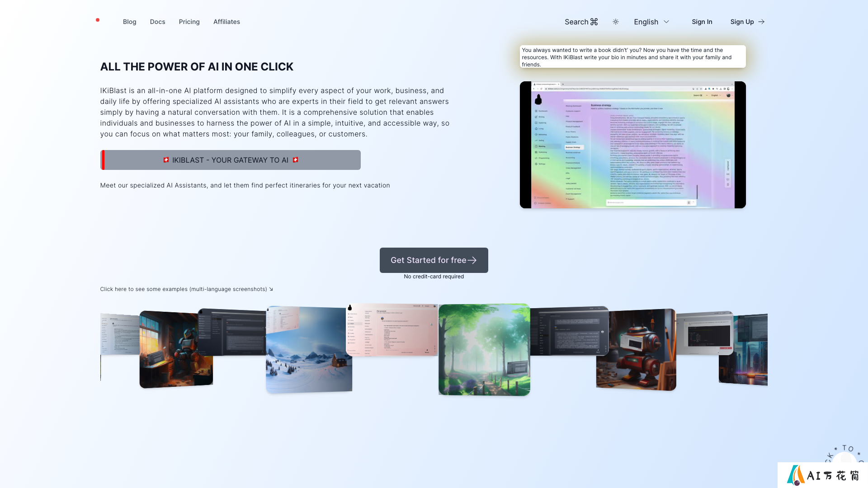Image resolution: width=868 pixels, height=488 pixels.
Task: Go to Docs
Action: (157, 22)
